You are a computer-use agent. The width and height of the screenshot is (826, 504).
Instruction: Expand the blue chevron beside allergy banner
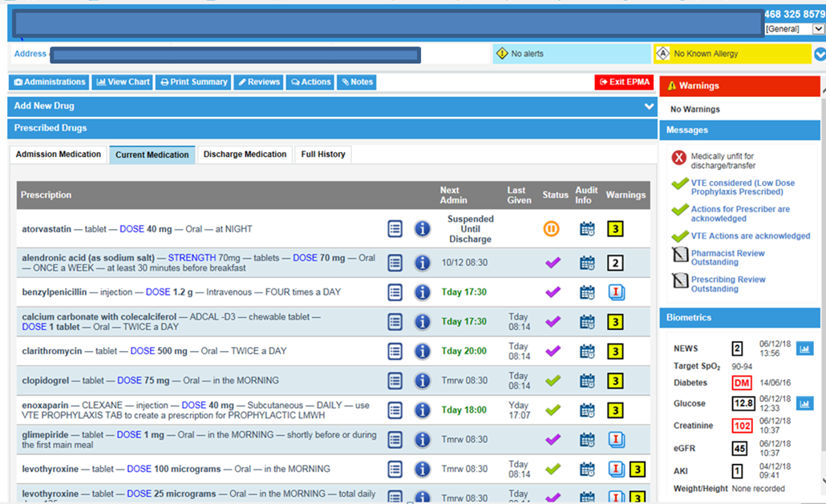point(820,54)
